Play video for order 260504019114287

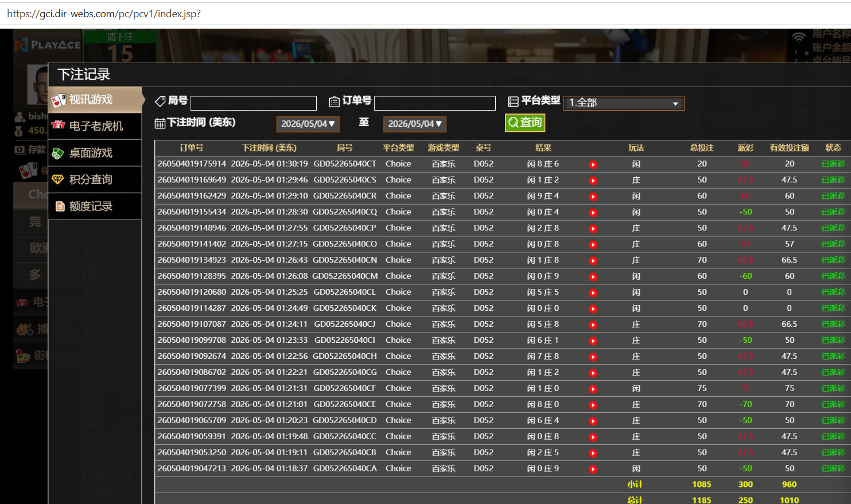[593, 309]
